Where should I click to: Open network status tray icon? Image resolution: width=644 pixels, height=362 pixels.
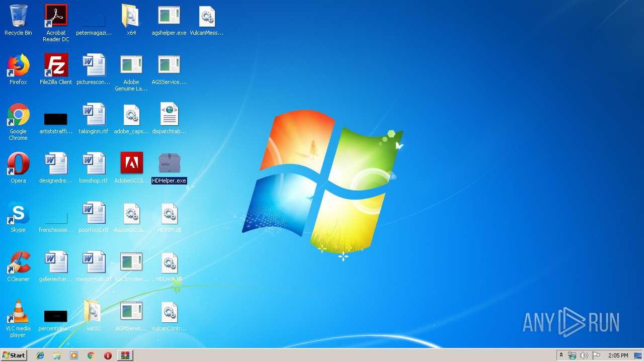click(572, 355)
